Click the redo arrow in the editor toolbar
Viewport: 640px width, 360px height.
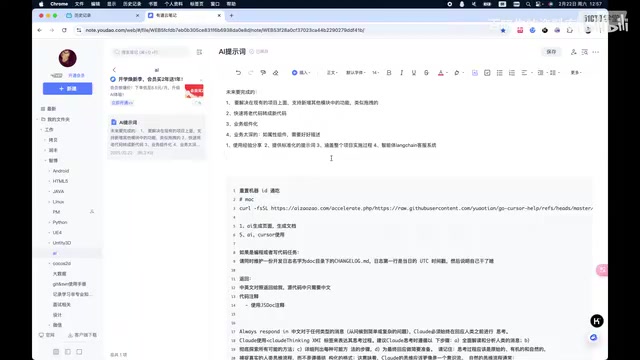pos(251,73)
